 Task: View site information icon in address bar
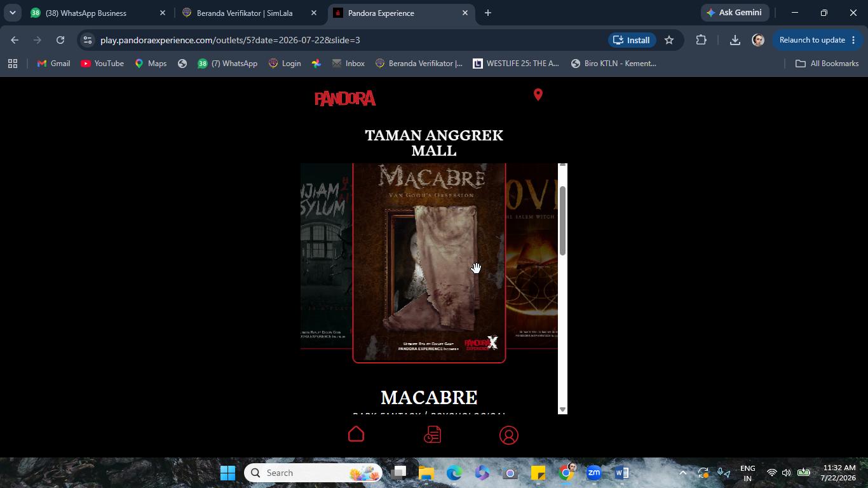[88, 40]
